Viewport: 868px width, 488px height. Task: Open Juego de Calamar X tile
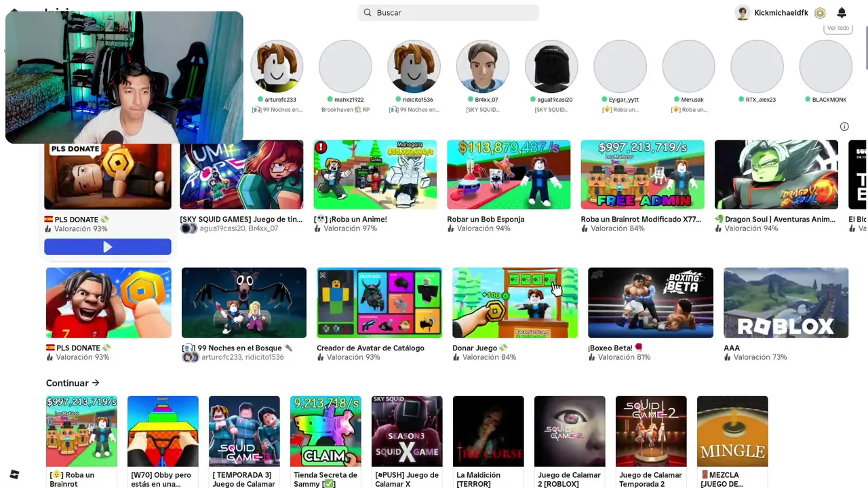tap(407, 431)
